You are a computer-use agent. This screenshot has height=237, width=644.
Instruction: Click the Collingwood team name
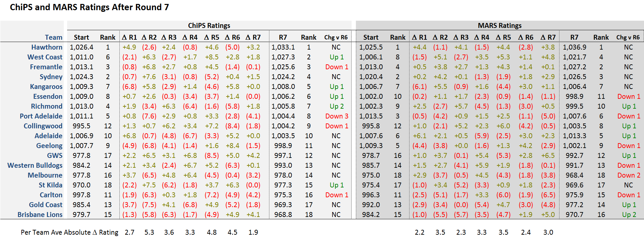[43, 126]
